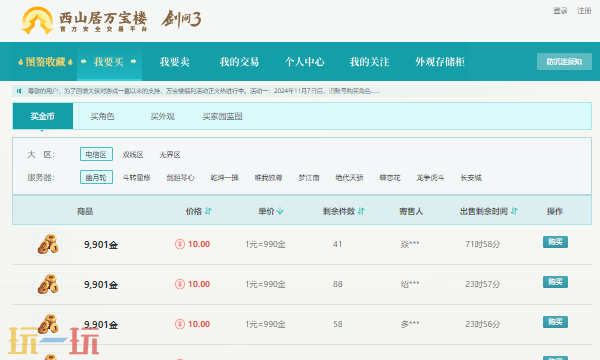Click the announcement speaker icon

point(19,91)
